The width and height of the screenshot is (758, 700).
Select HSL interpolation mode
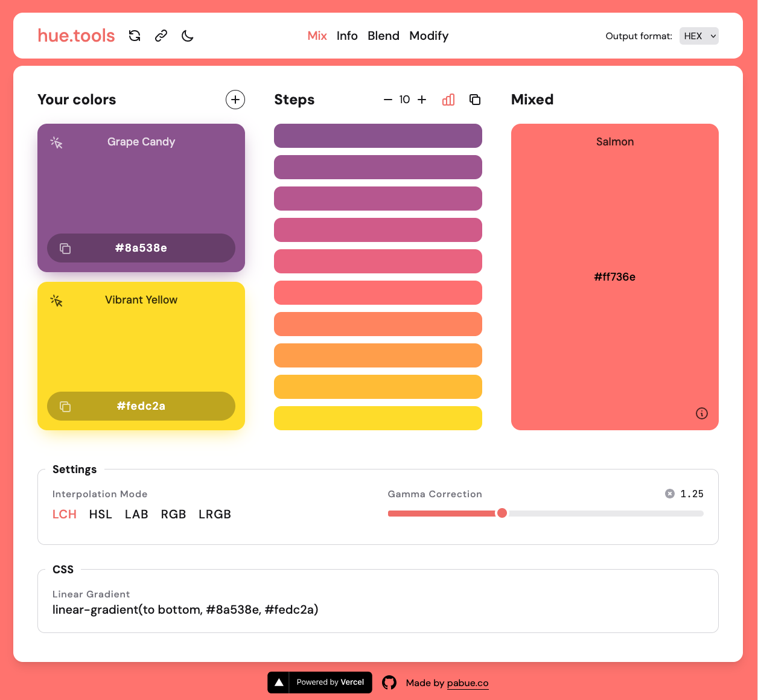(101, 514)
